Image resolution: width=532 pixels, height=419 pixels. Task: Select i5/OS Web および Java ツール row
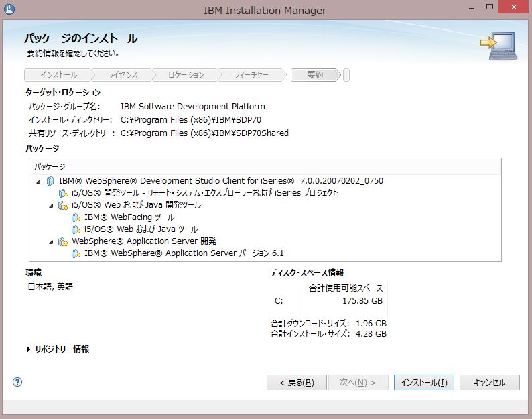[x=141, y=229]
